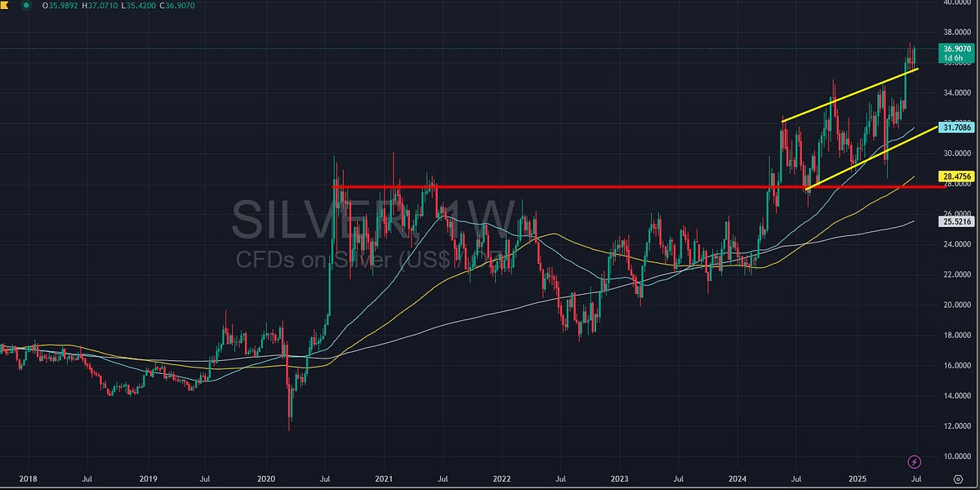Click the 10.0000 price scale label
980x490 pixels.
(x=956, y=456)
